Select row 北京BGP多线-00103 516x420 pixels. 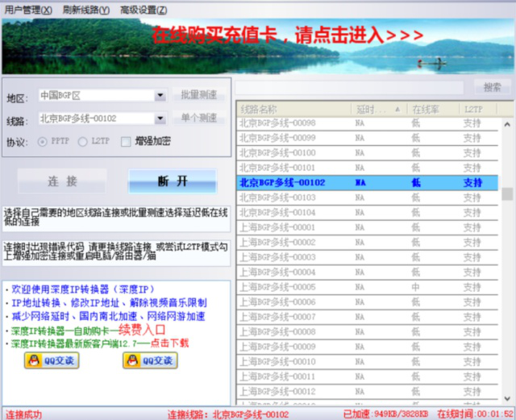tap(368, 198)
